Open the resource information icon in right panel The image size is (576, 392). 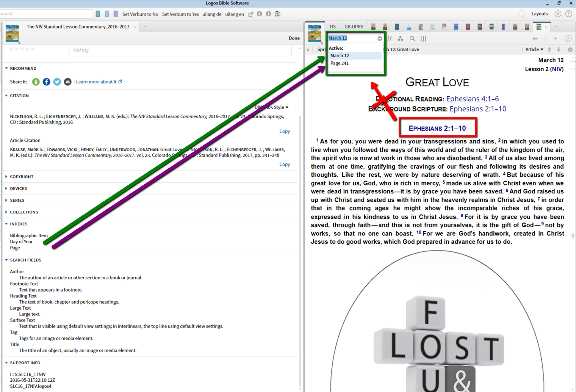point(568,39)
